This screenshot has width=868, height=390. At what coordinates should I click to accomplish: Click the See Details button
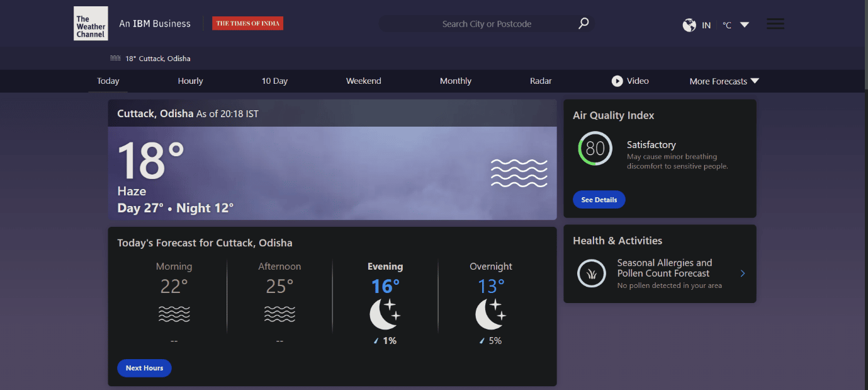(x=599, y=200)
